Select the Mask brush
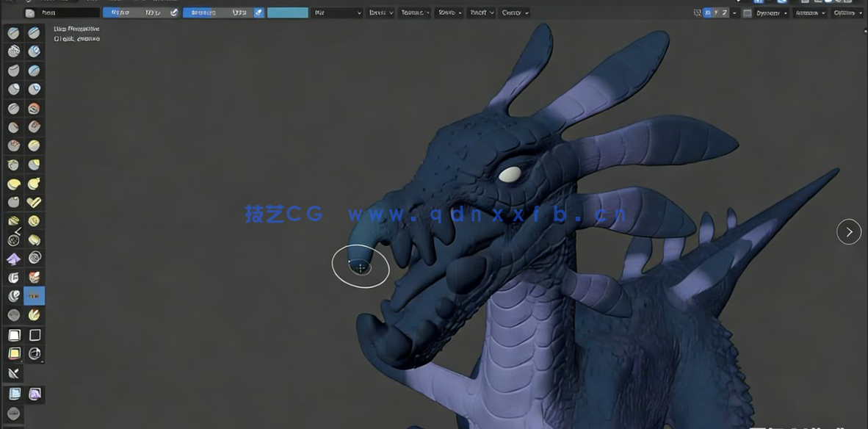The height and width of the screenshot is (429, 868). (x=12, y=277)
